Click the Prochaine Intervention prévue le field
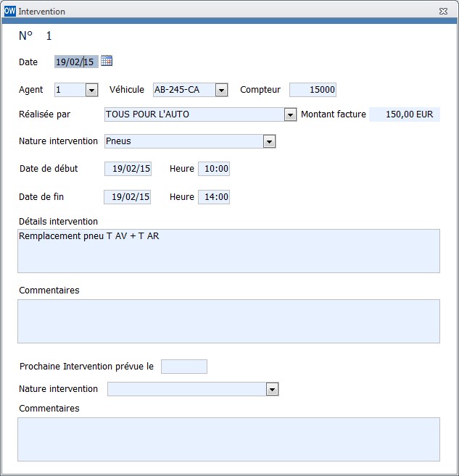This screenshot has height=476, width=459. click(x=184, y=367)
